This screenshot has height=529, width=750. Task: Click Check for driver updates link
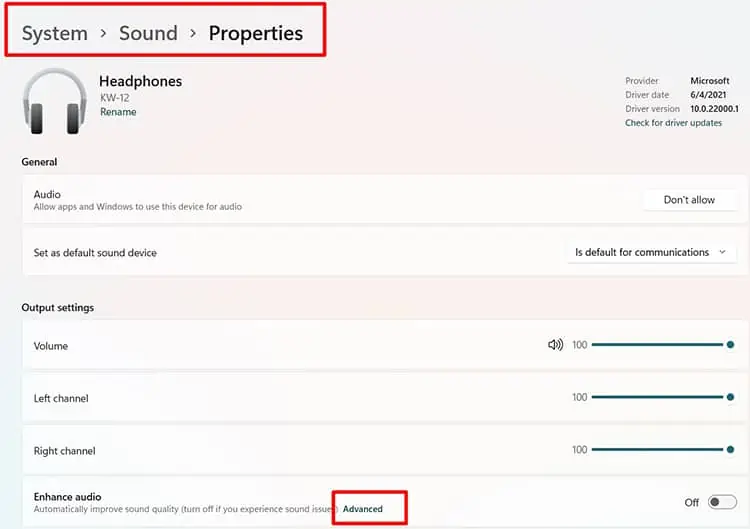click(x=673, y=123)
